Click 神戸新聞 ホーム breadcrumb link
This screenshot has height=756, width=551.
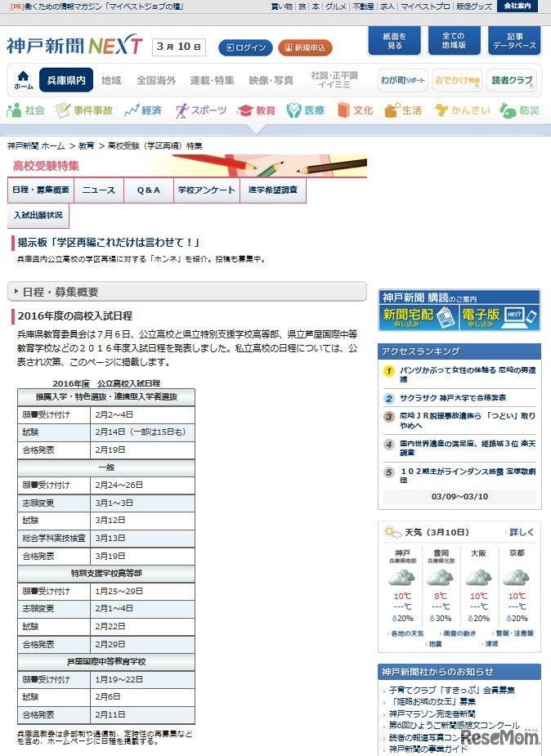[36, 145]
